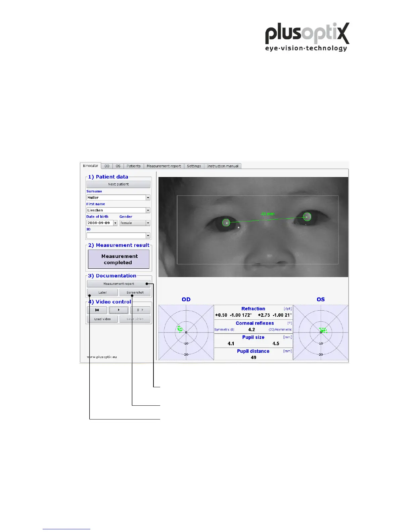The image size is (411, 532).
Task: Click the OS polar gaze chart
Action: [321, 332]
